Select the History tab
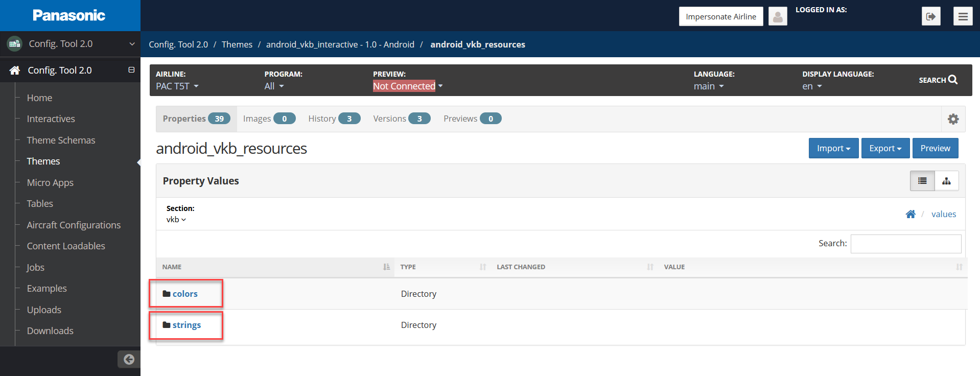 coord(334,119)
